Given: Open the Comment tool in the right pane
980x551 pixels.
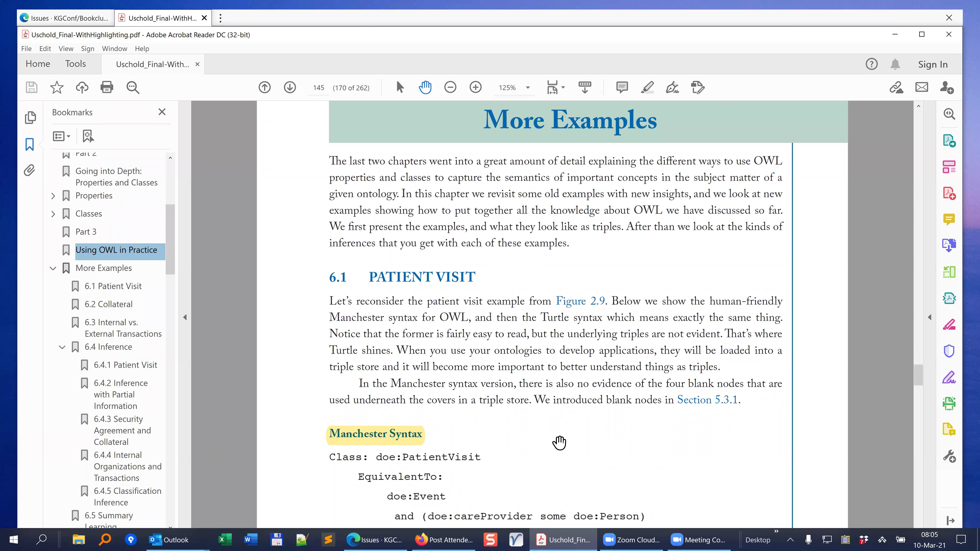Looking at the screenshot, I should pyautogui.click(x=949, y=219).
